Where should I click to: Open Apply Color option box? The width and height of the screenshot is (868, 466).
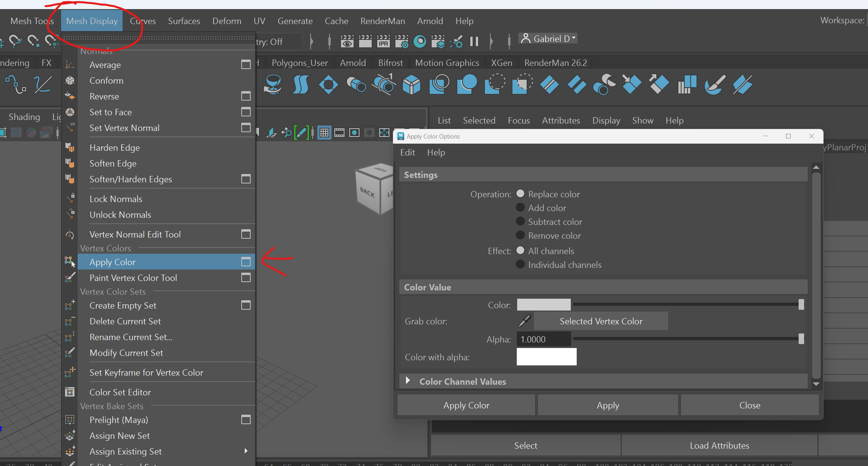pos(246,262)
